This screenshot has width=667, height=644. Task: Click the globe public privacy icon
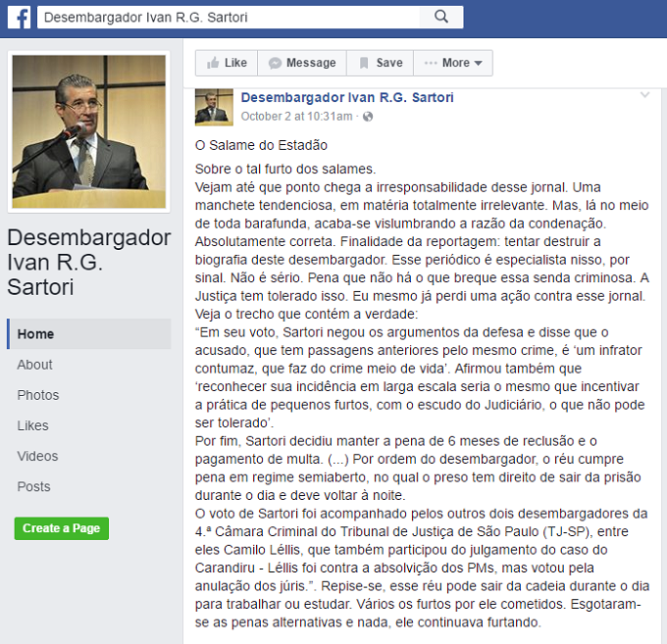click(x=368, y=117)
